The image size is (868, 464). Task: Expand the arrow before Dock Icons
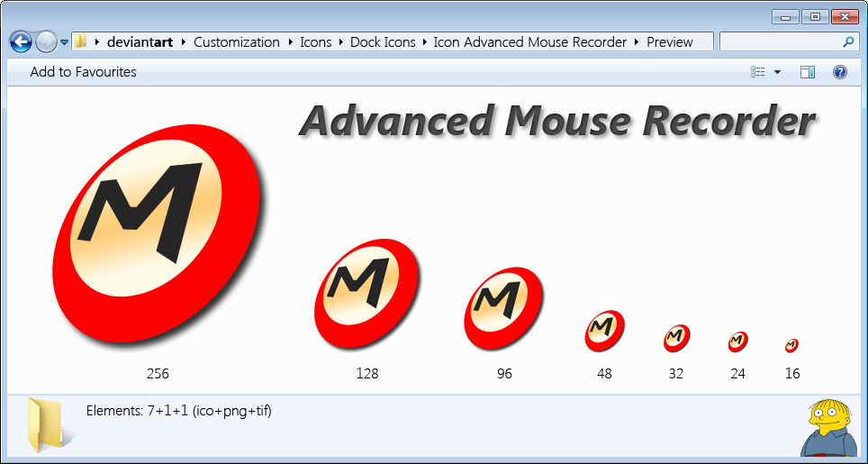339,42
